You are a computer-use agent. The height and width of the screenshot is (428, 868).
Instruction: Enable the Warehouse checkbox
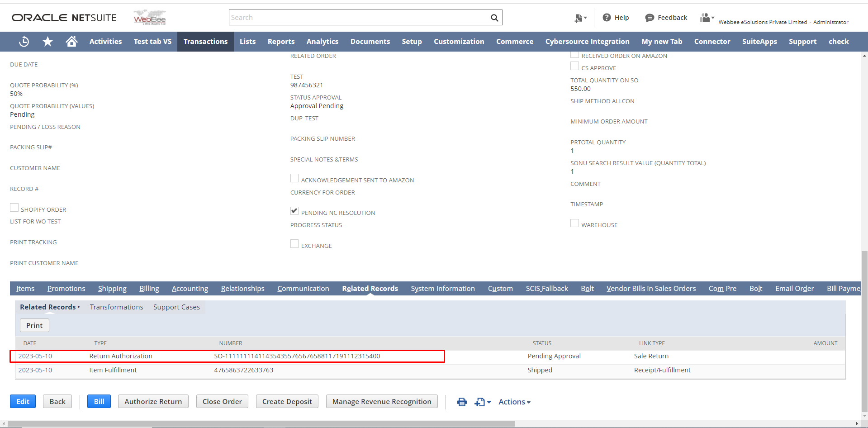[x=574, y=223]
